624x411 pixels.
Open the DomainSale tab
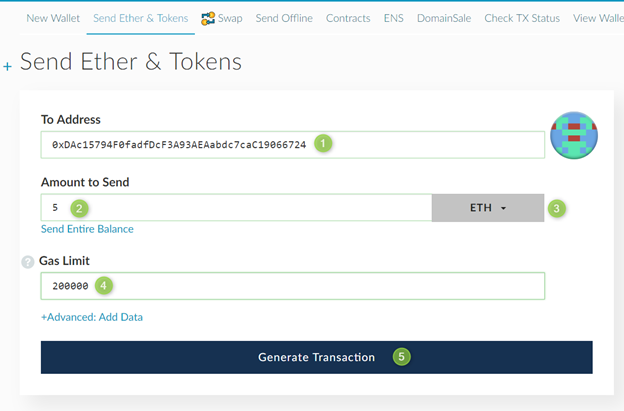444,18
